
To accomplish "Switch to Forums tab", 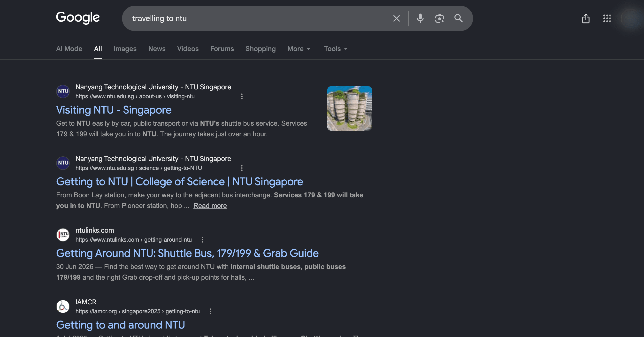I will [222, 49].
